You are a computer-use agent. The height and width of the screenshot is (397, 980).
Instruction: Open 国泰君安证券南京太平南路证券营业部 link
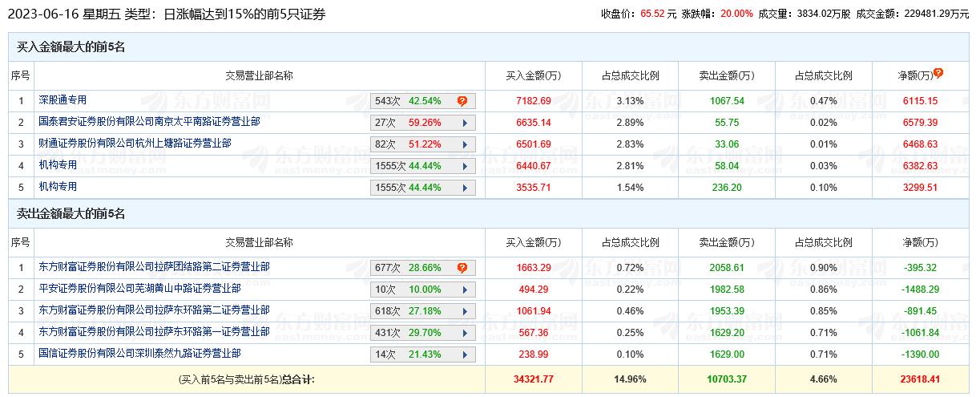pos(149,122)
